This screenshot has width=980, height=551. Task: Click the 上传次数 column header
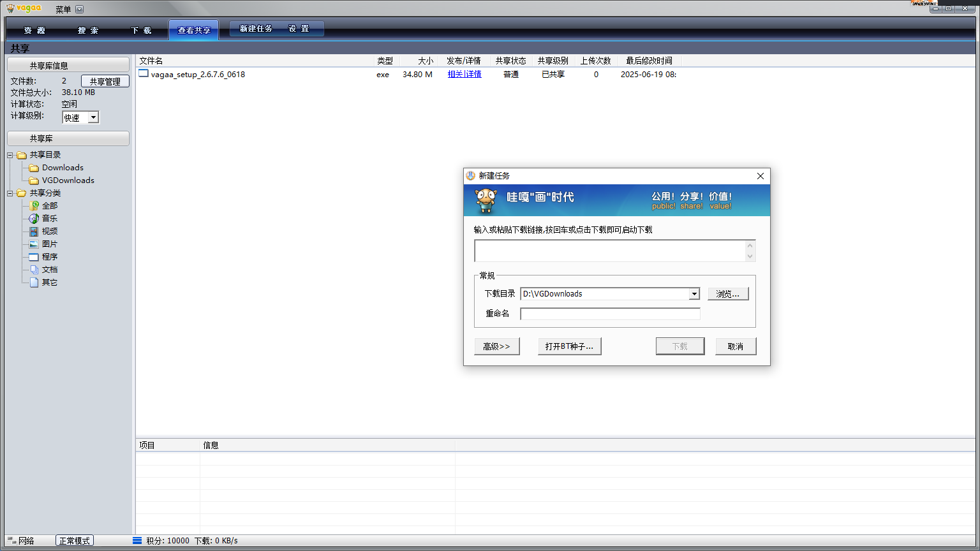[x=596, y=61]
